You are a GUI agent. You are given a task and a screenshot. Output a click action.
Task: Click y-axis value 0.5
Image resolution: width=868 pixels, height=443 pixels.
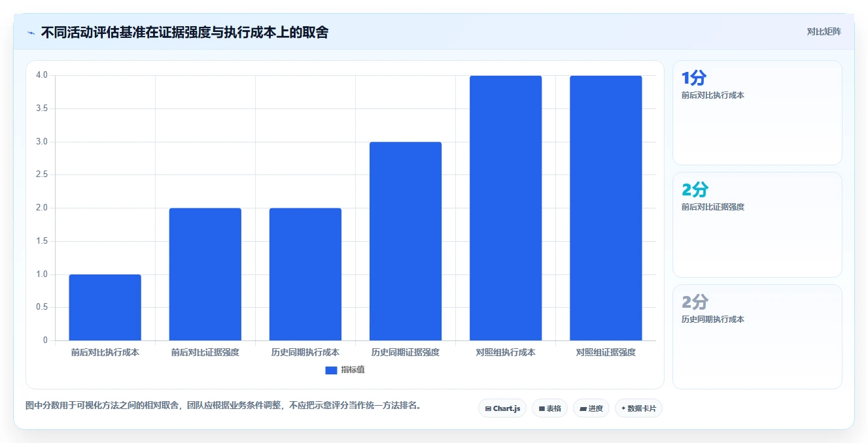42,307
